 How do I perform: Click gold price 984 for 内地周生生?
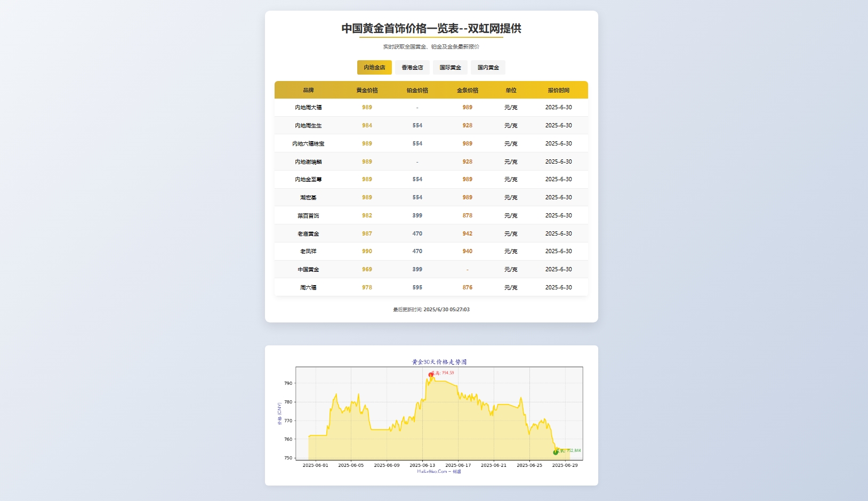tap(367, 126)
